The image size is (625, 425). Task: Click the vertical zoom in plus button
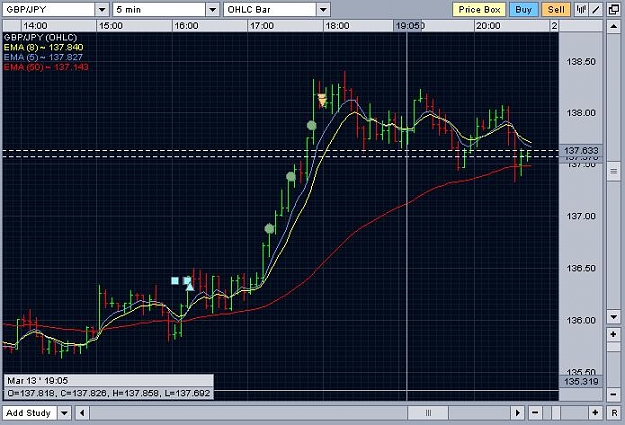(x=613, y=334)
